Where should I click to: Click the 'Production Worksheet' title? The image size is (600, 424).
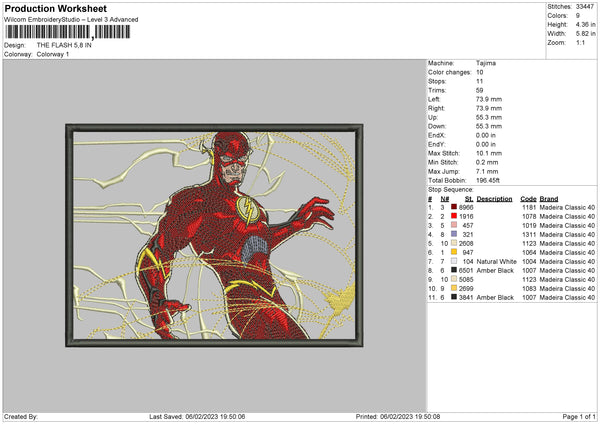(x=55, y=8)
